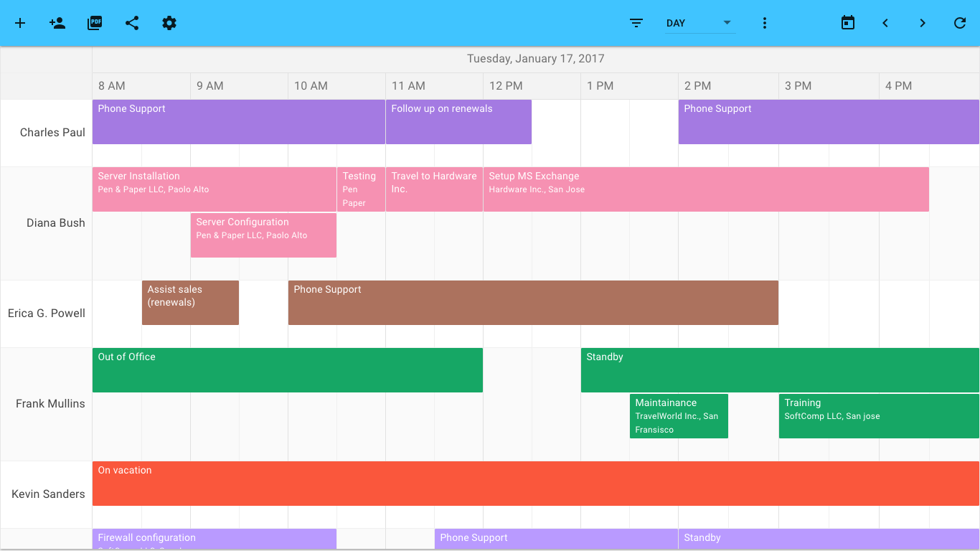Add a new person resource
The height and width of the screenshot is (551, 980).
(x=57, y=23)
